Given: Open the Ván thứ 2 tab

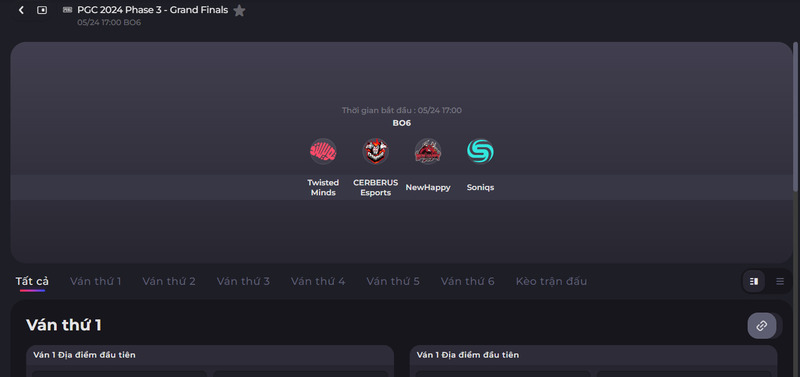Looking at the screenshot, I should point(169,281).
